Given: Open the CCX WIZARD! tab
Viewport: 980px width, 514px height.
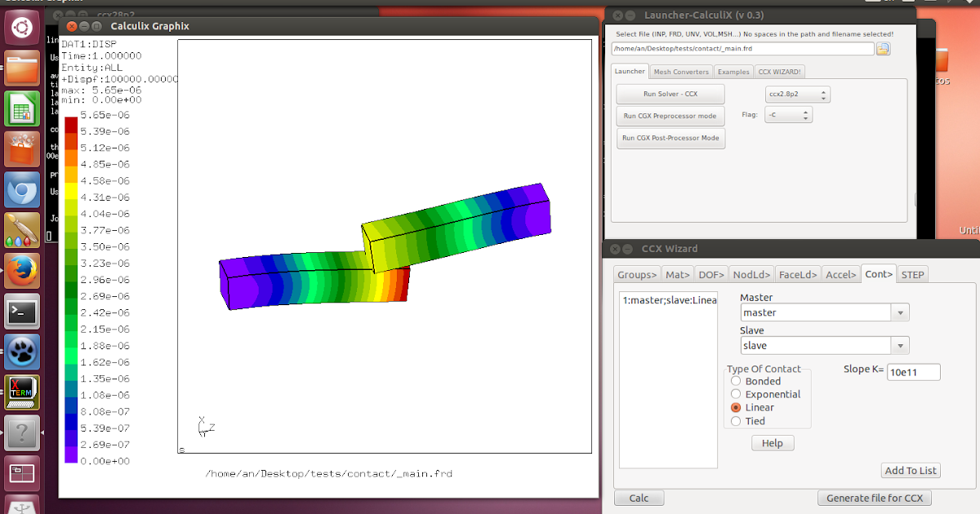Looking at the screenshot, I should (x=780, y=71).
